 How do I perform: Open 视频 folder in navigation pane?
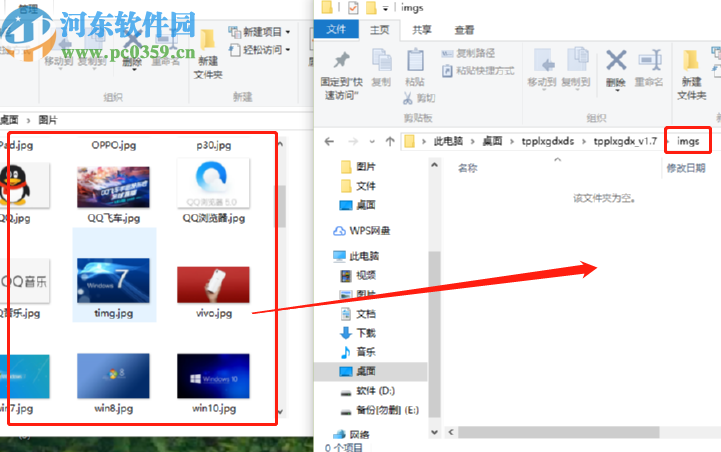point(358,275)
